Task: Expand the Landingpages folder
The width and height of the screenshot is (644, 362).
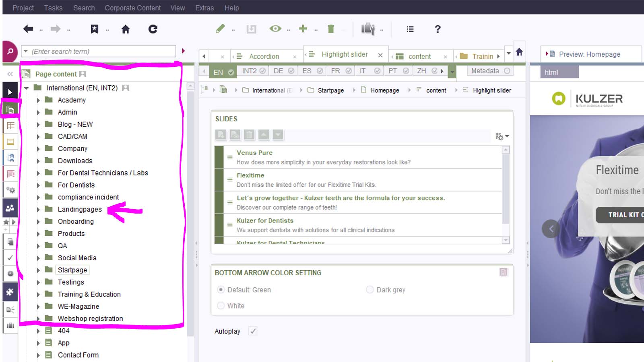Action: (x=38, y=210)
